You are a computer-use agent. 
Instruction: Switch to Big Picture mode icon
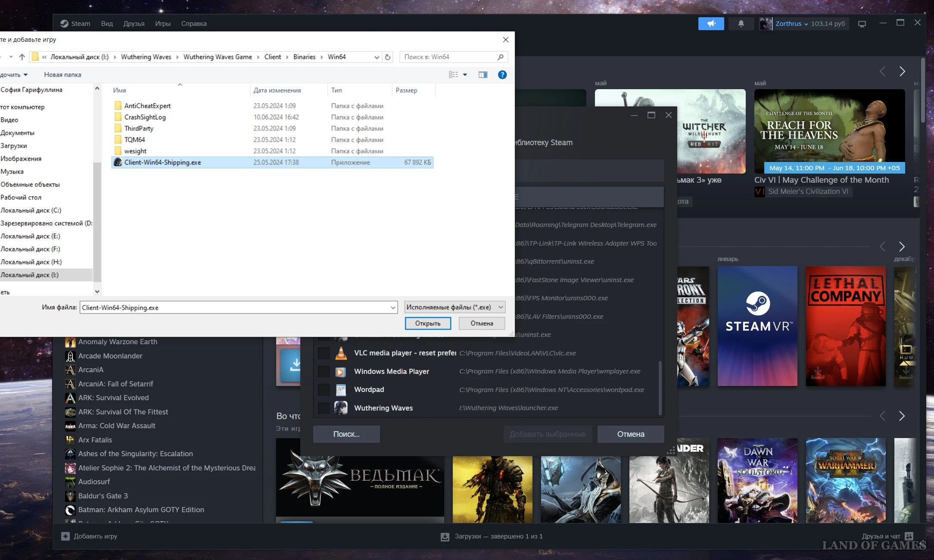[x=862, y=24]
